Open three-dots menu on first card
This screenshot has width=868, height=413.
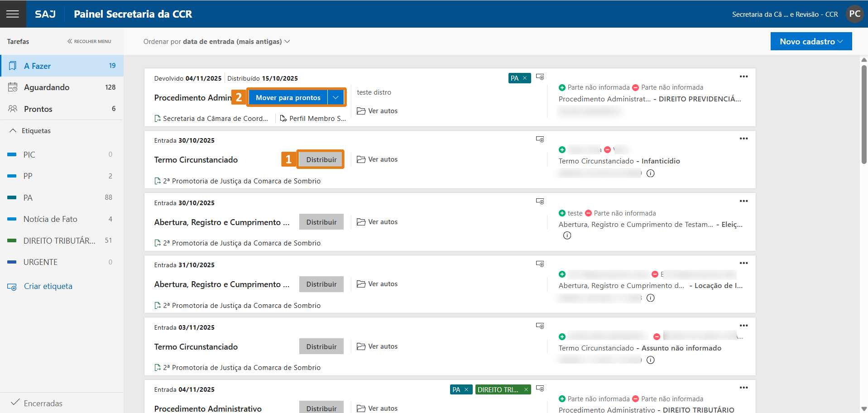[743, 77]
